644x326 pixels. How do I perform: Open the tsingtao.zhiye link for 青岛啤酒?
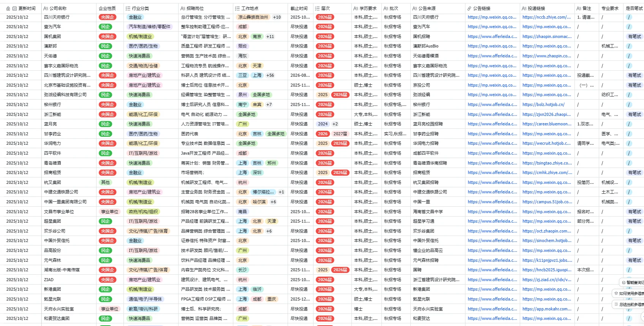(547, 163)
